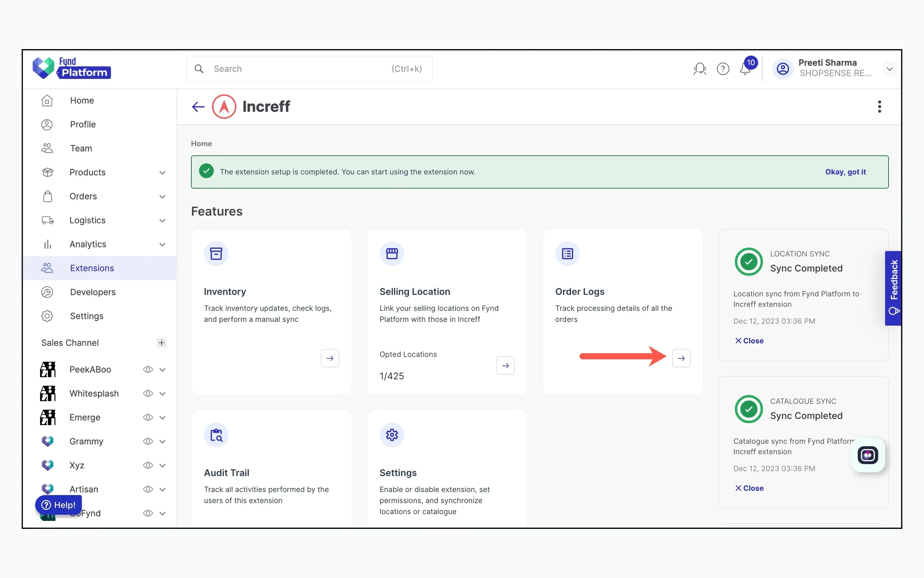Open the account dropdown beside Preeti Sharma
The height and width of the screenshot is (578, 924).
[889, 69]
